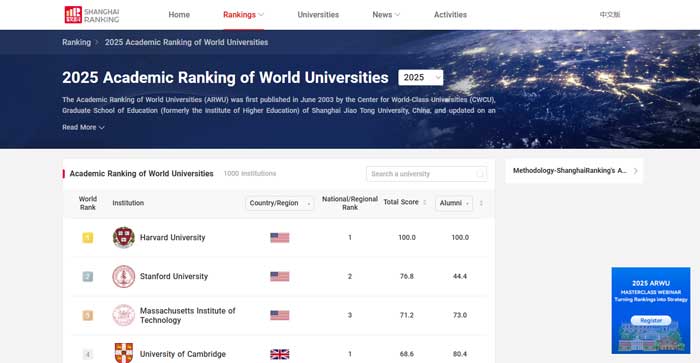
Task: Click the Ranking breadcrumb link
Action: click(x=76, y=42)
